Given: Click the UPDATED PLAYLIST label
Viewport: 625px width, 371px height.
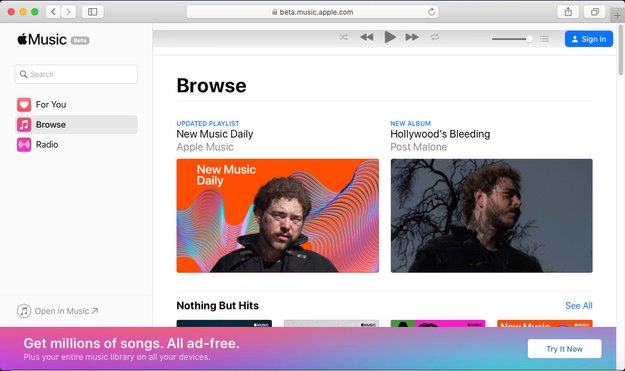Looking at the screenshot, I should pyautogui.click(x=208, y=124).
